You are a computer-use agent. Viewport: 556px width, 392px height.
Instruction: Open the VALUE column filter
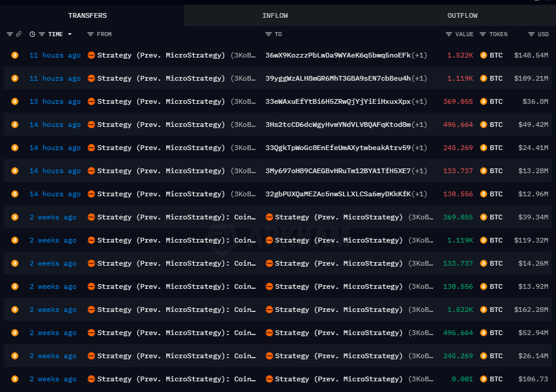coord(449,34)
